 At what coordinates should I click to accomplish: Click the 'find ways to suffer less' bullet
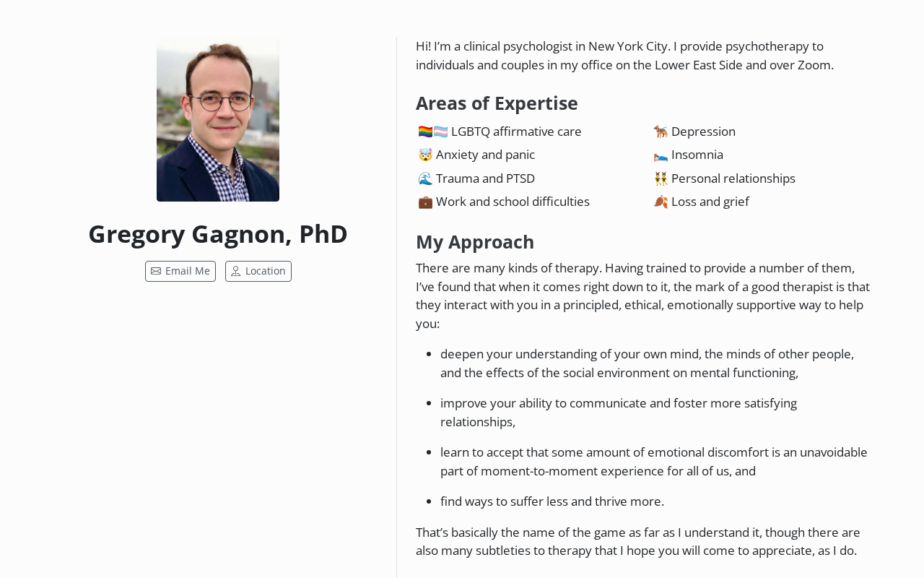coord(552,501)
